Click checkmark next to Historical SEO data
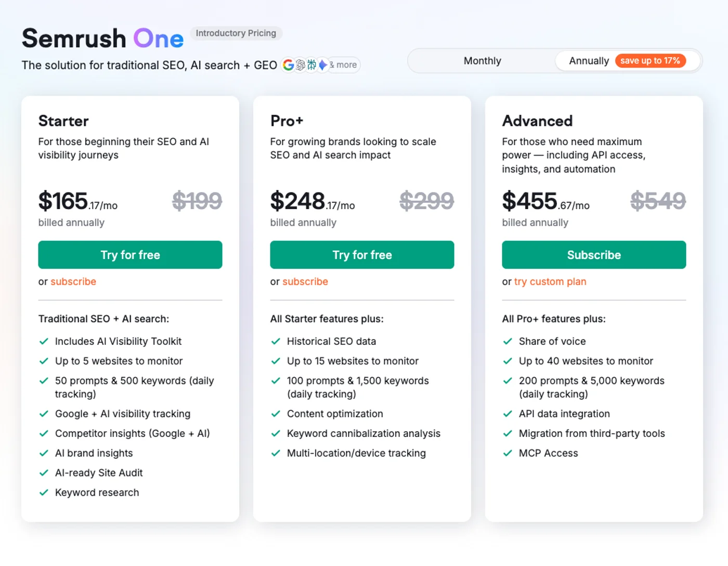Screen dimensions: 728x566 [x=276, y=341]
